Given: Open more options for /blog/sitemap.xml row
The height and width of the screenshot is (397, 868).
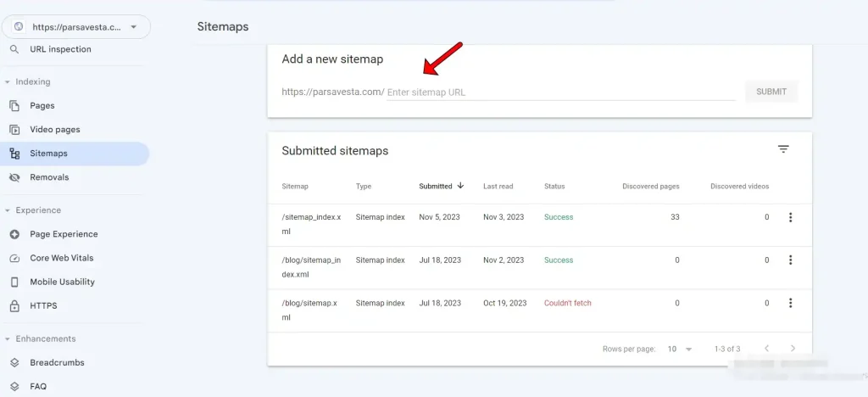Looking at the screenshot, I should coord(791,303).
